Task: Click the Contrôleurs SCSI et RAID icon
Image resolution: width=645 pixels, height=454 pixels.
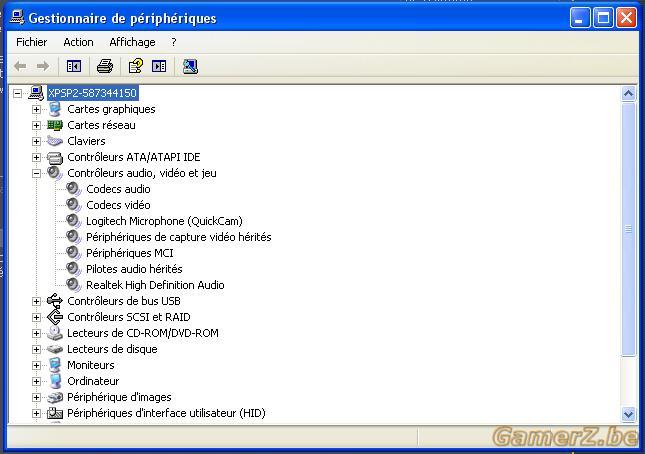Action: (x=55, y=317)
